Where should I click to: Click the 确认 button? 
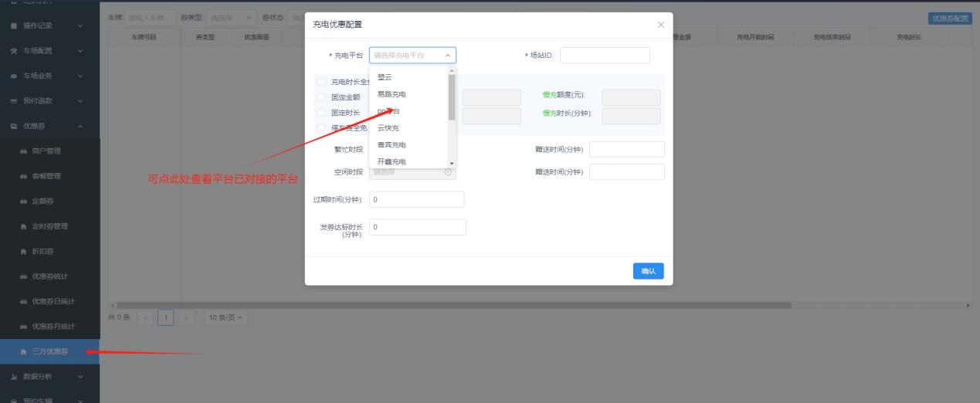(x=648, y=271)
